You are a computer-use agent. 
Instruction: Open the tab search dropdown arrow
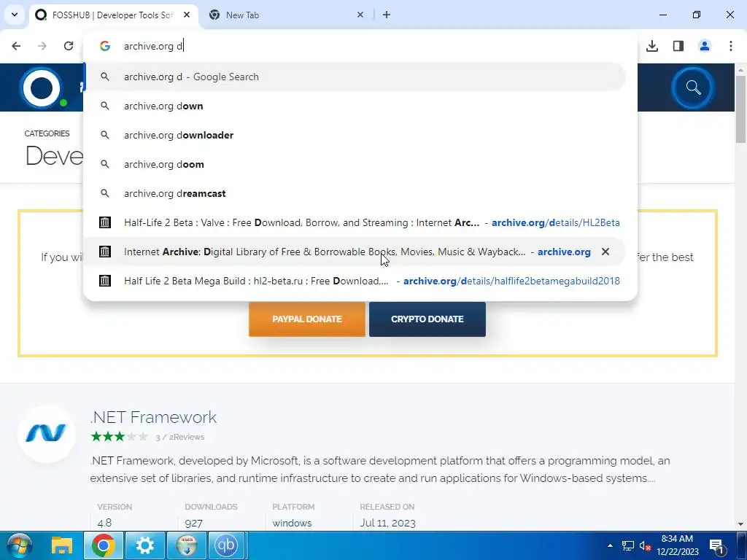tap(15, 15)
